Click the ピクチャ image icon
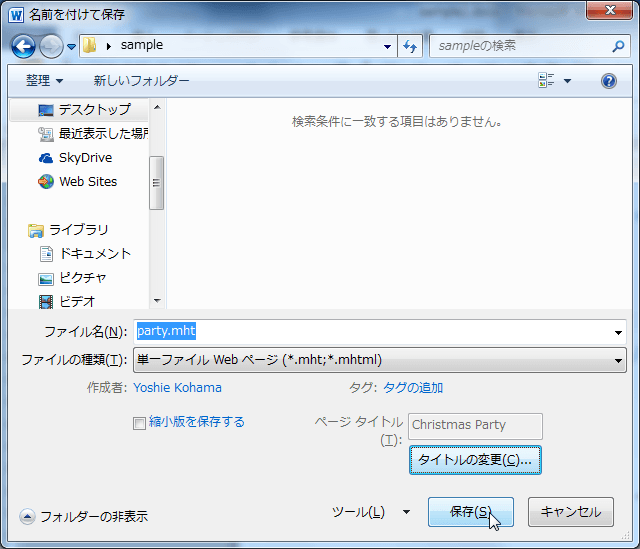The image size is (640, 549). pos(46,279)
